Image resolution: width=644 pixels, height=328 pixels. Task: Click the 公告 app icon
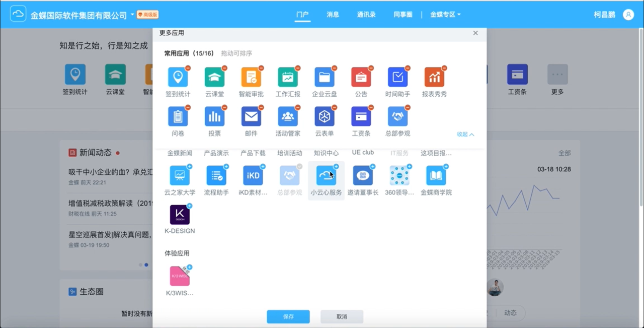(x=361, y=77)
